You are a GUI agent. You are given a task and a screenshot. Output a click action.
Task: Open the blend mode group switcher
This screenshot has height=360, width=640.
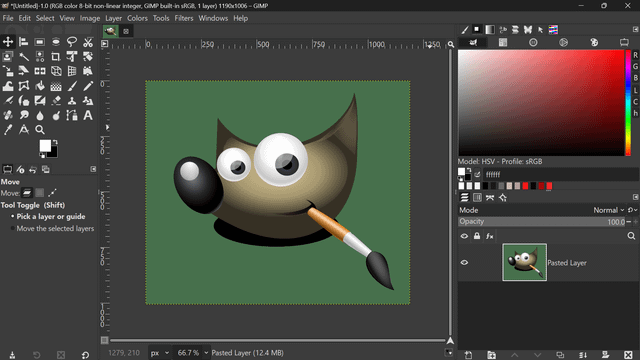click(x=632, y=210)
